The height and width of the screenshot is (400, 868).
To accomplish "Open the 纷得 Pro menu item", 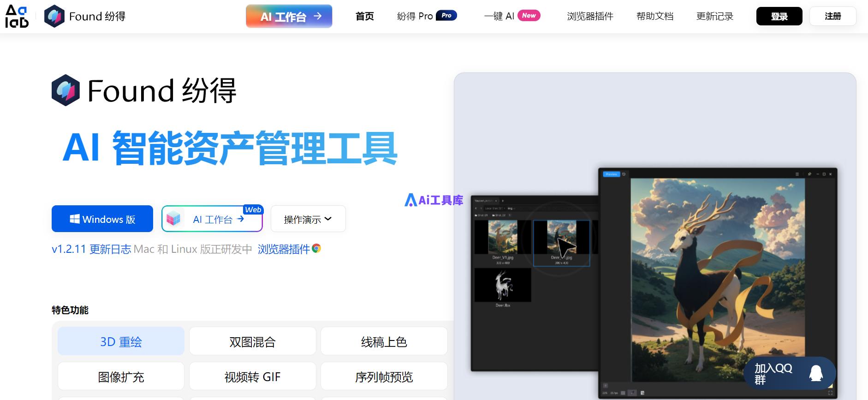I will tap(427, 16).
